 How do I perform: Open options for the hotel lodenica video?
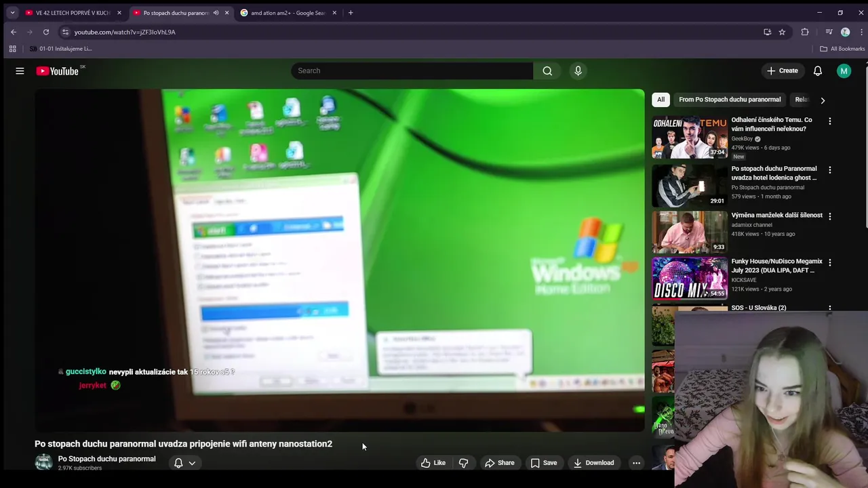click(x=829, y=170)
